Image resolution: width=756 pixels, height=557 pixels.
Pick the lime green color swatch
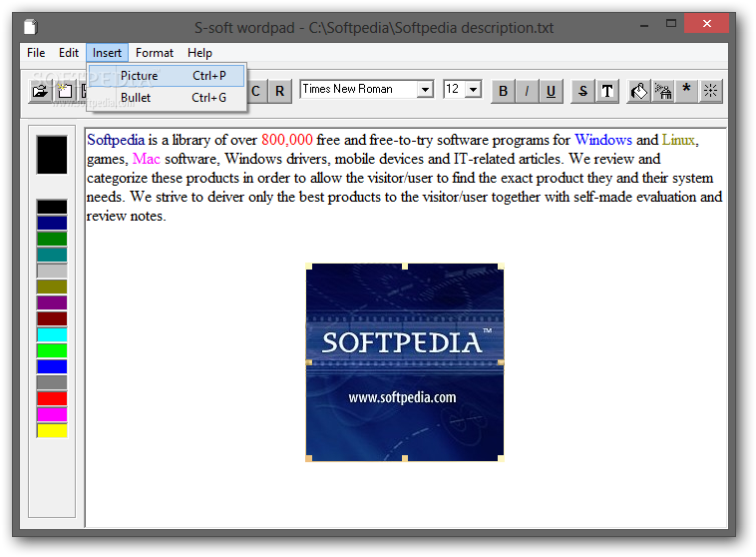[x=52, y=350]
